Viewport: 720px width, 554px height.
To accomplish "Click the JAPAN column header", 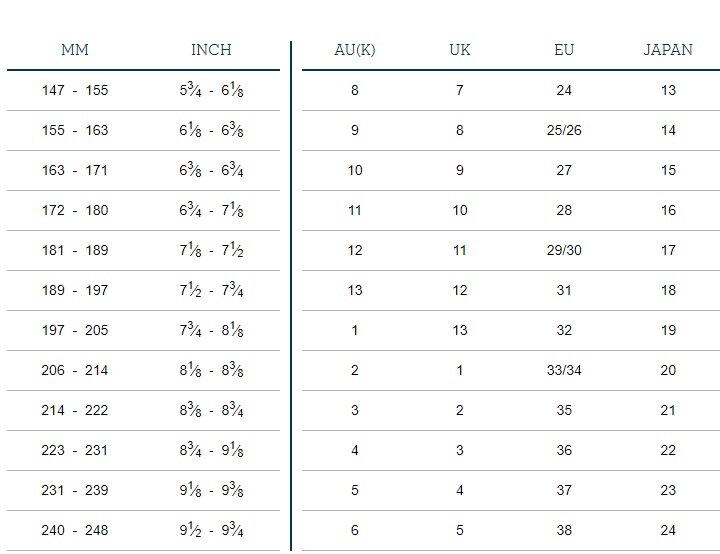I will click(668, 50).
